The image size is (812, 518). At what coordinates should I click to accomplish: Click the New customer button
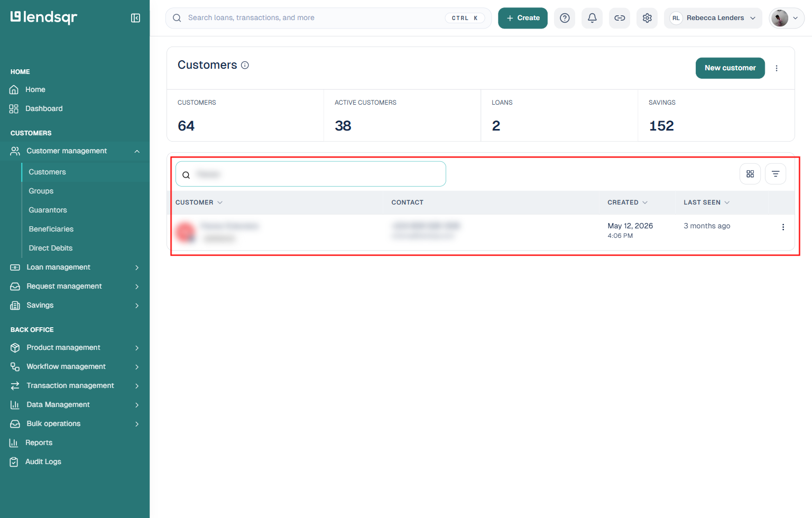(730, 68)
